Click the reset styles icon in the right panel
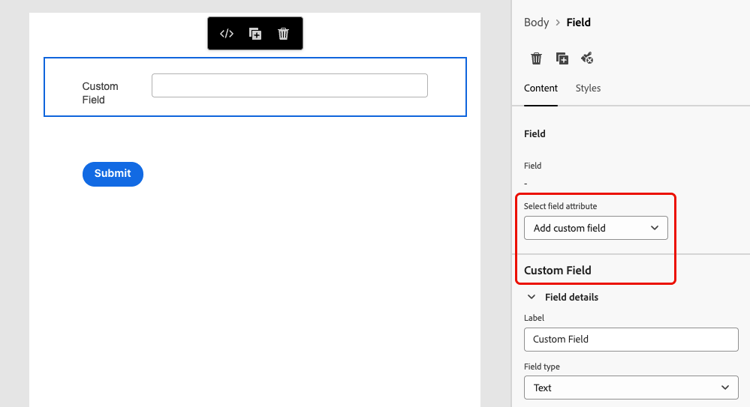Screen dimensions: 750x407 coord(587,59)
